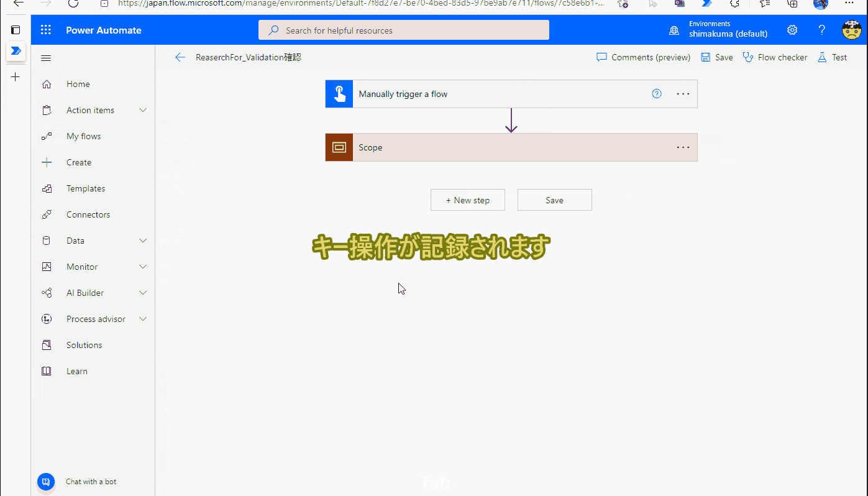Expand the AI Builder section chevron
Screen dimensions: 868x496
pyautogui.click(x=143, y=293)
